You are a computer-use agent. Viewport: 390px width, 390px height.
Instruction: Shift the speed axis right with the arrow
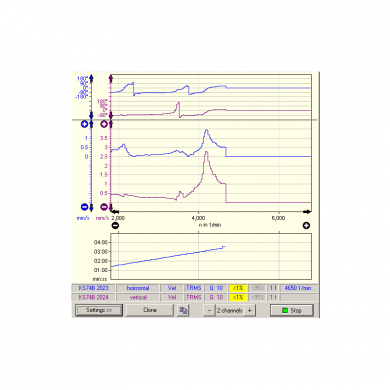tap(307, 212)
